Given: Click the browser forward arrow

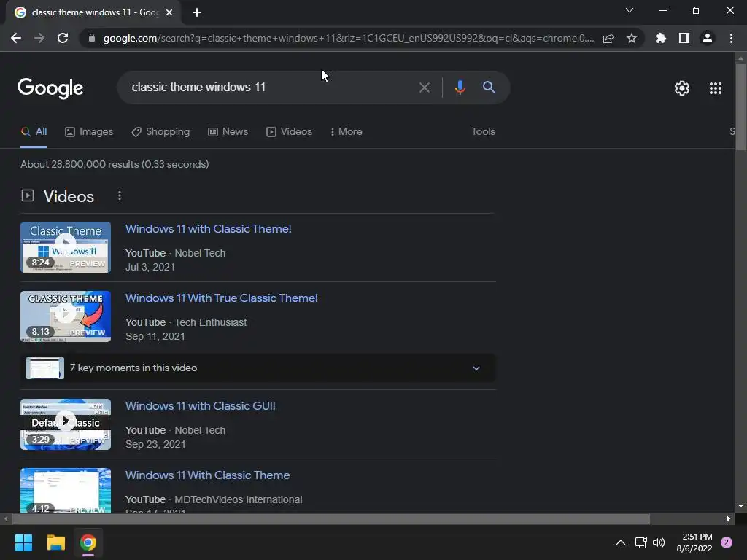Looking at the screenshot, I should click(39, 38).
